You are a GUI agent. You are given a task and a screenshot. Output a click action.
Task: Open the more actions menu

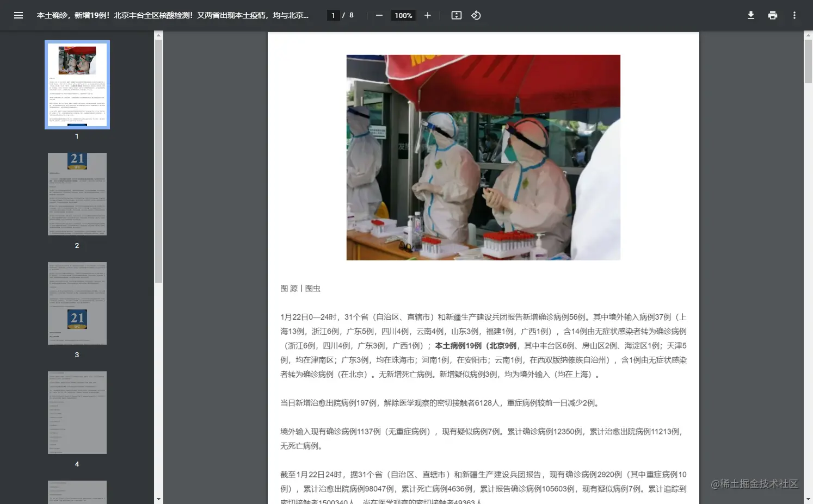point(794,15)
